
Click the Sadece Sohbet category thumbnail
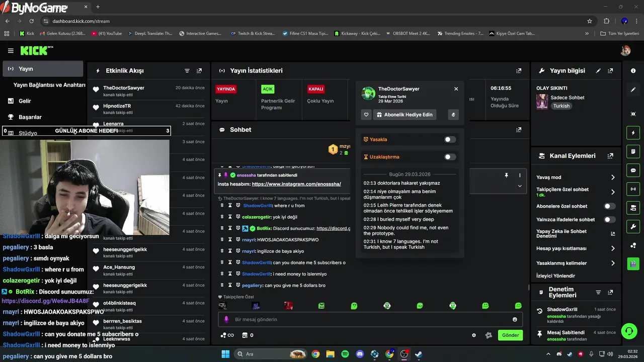pyautogui.click(x=542, y=102)
